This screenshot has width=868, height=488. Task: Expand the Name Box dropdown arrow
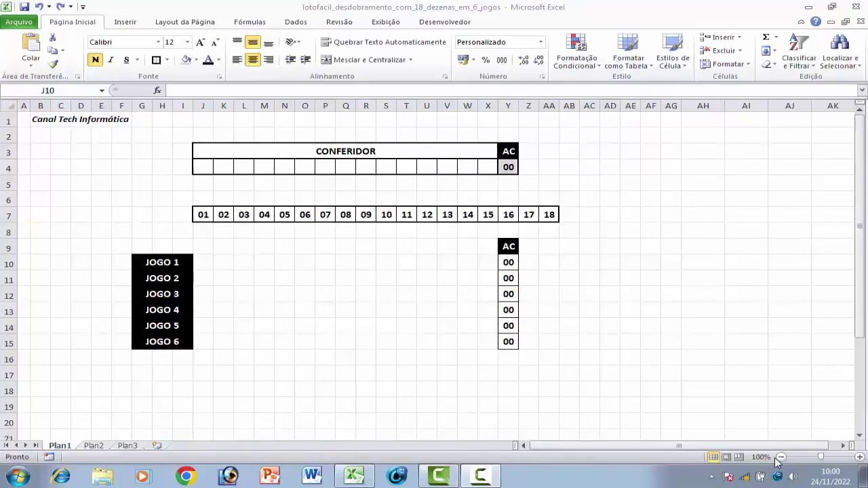click(x=102, y=90)
